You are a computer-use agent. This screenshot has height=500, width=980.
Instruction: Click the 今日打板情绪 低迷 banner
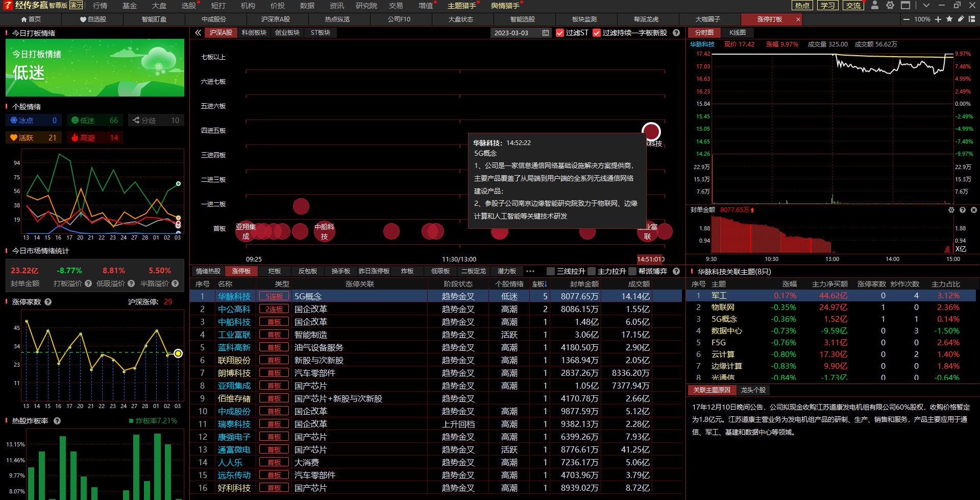[95, 67]
